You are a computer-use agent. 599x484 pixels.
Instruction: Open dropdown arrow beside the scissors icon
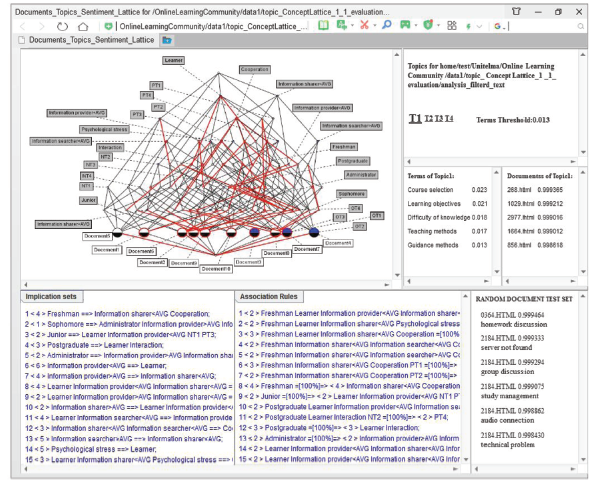[374, 26]
